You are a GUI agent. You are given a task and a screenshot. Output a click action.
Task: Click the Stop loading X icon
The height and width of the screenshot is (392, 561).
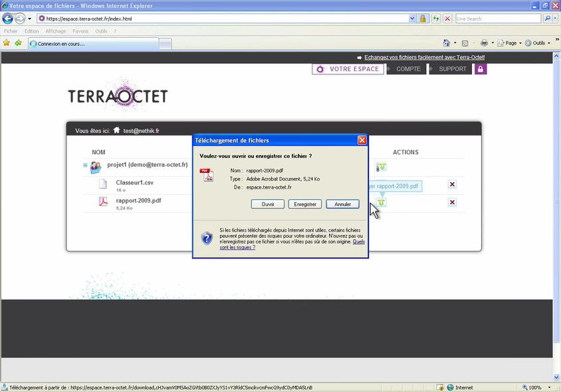(x=447, y=19)
